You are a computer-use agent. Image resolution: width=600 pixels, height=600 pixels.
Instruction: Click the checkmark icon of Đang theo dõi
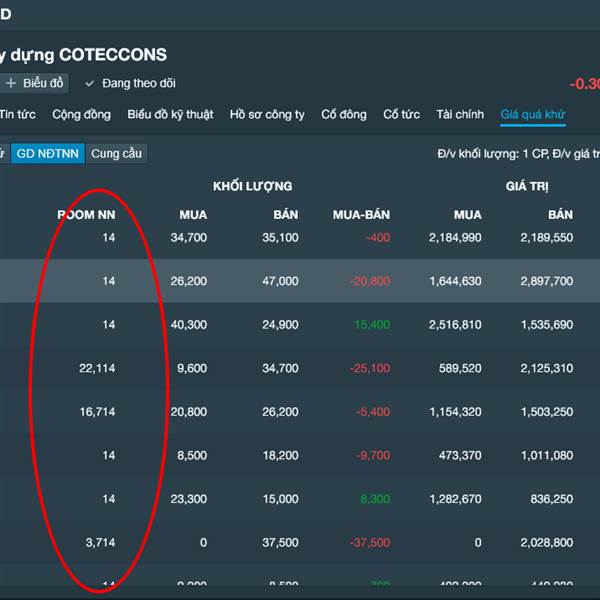click(x=90, y=83)
